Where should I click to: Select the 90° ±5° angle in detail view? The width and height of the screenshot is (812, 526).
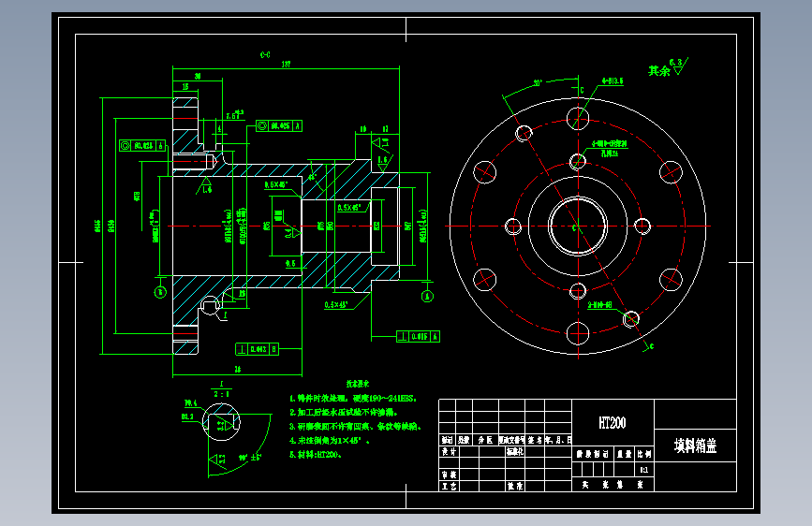[x=251, y=458]
